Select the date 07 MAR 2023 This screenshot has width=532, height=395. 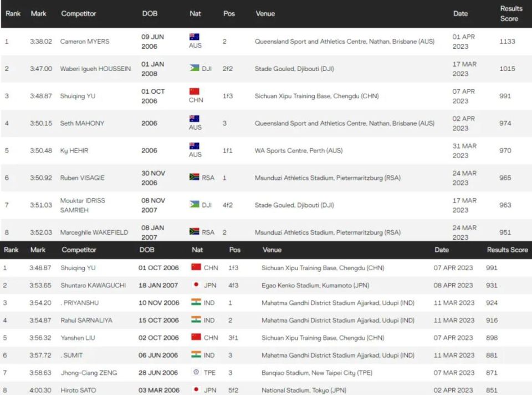pyautogui.click(x=454, y=373)
